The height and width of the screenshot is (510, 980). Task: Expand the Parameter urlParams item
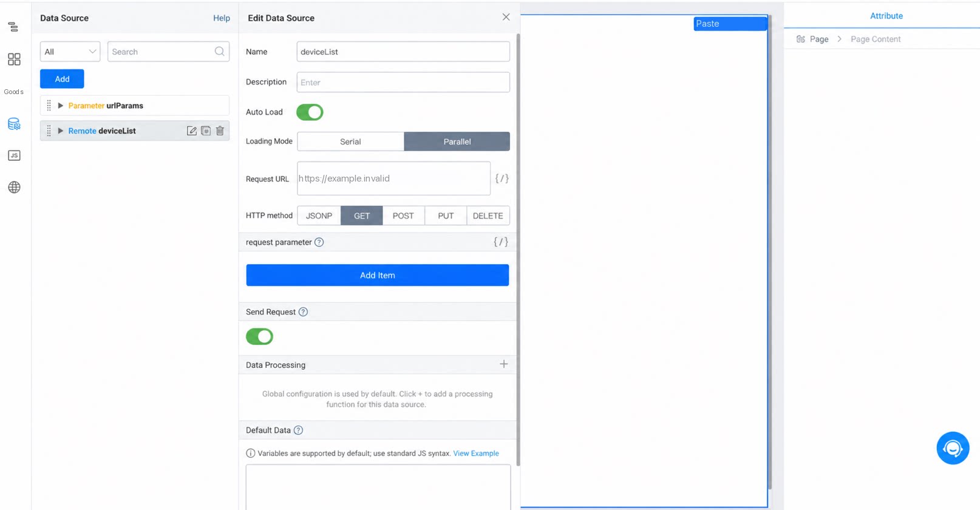click(60, 106)
